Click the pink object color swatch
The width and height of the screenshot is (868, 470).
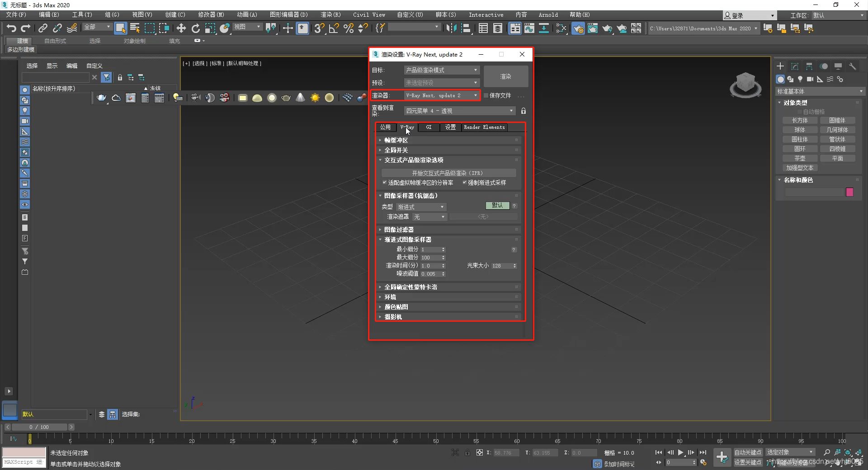coord(849,192)
